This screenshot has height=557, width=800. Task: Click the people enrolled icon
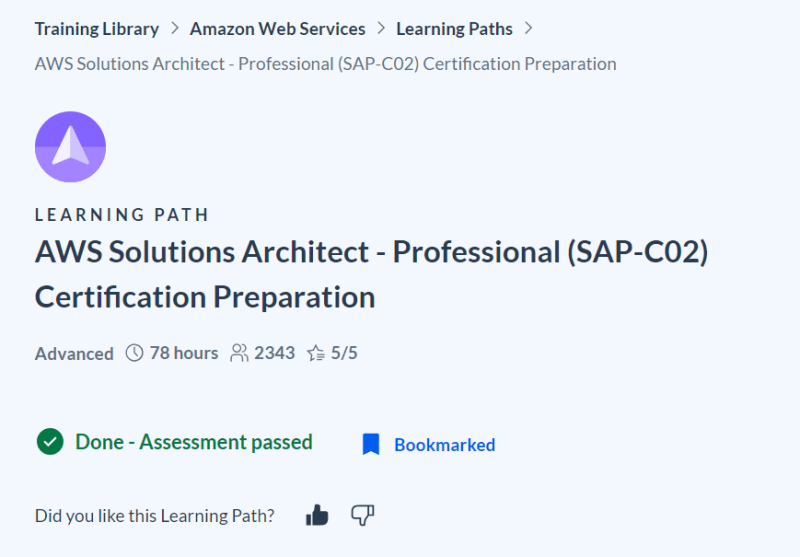coord(239,353)
